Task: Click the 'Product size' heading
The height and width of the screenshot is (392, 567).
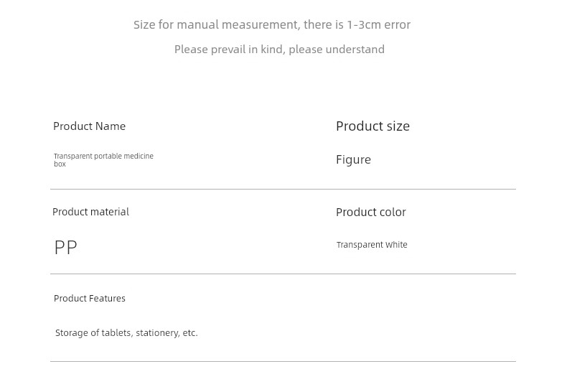Action: pos(372,126)
